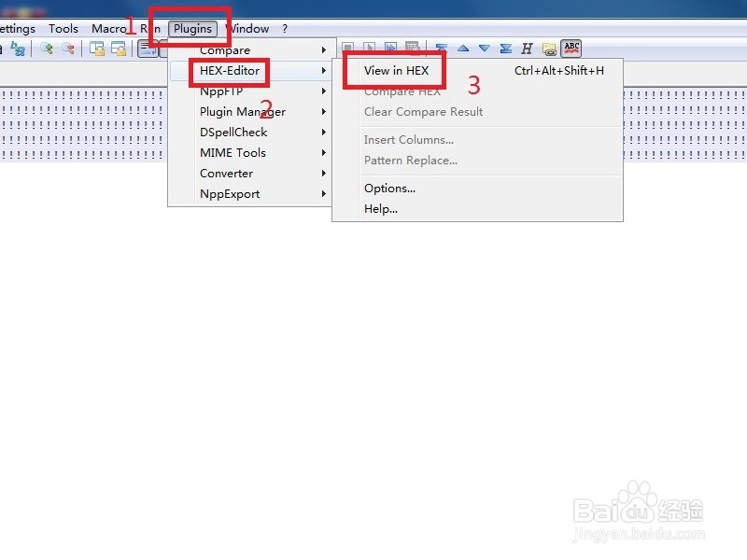The image size is (747, 560).
Task: Click Insert Columns... menu entry
Action: coord(477,139)
